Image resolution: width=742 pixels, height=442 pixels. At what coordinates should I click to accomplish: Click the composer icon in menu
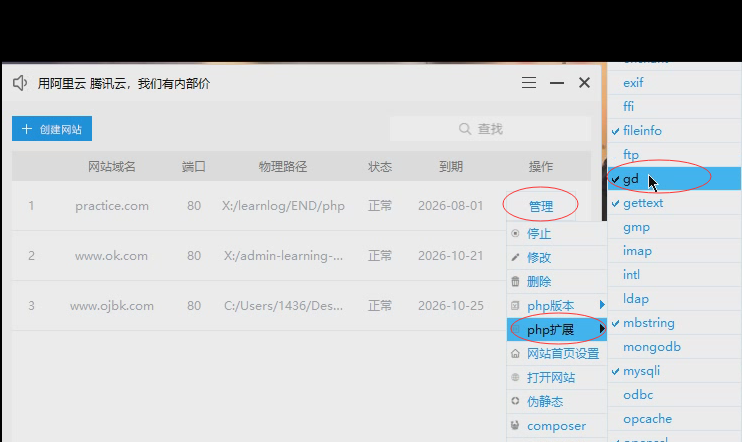(x=515, y=425)
